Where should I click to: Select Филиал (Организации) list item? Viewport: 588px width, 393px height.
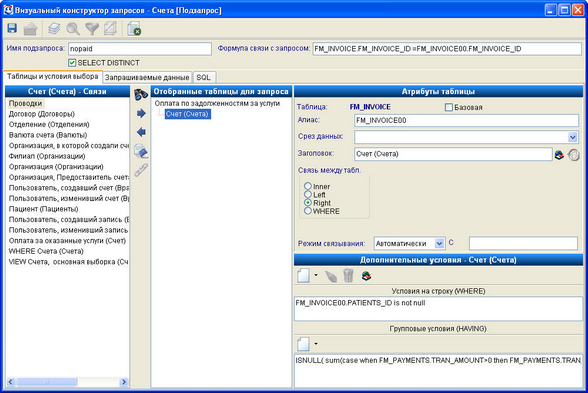[x=47, y=156]
